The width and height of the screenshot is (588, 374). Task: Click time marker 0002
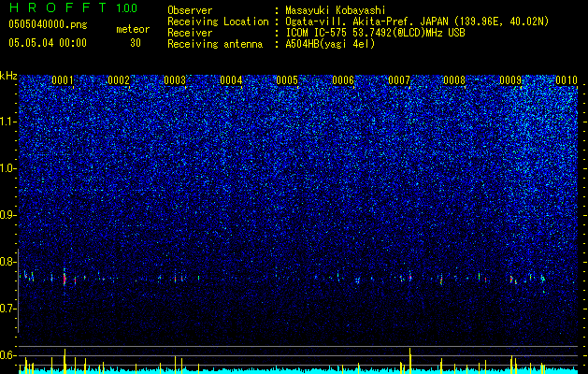[119, 80]
